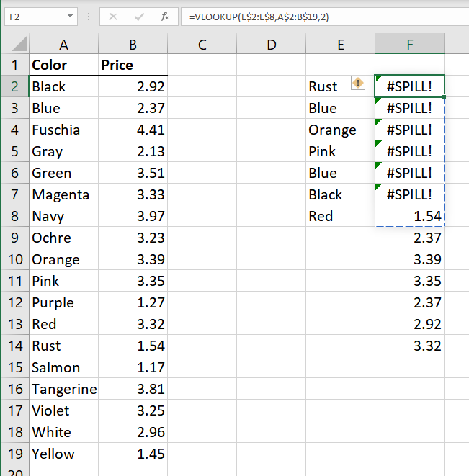The image size is (469, 476).
Task: Click price cell 1.45
Action: [133, 454]
